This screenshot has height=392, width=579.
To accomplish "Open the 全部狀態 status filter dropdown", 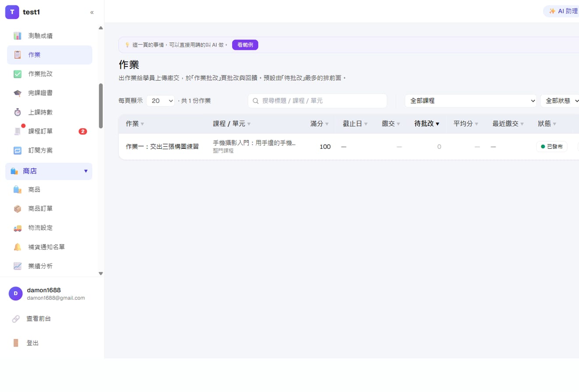I will (x=560, y=101).
